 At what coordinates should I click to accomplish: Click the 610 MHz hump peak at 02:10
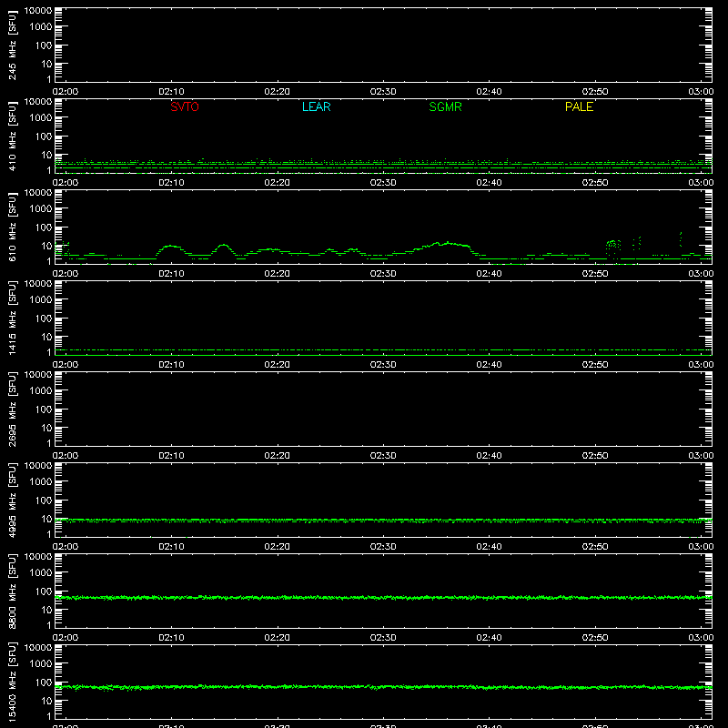[171, 246]
